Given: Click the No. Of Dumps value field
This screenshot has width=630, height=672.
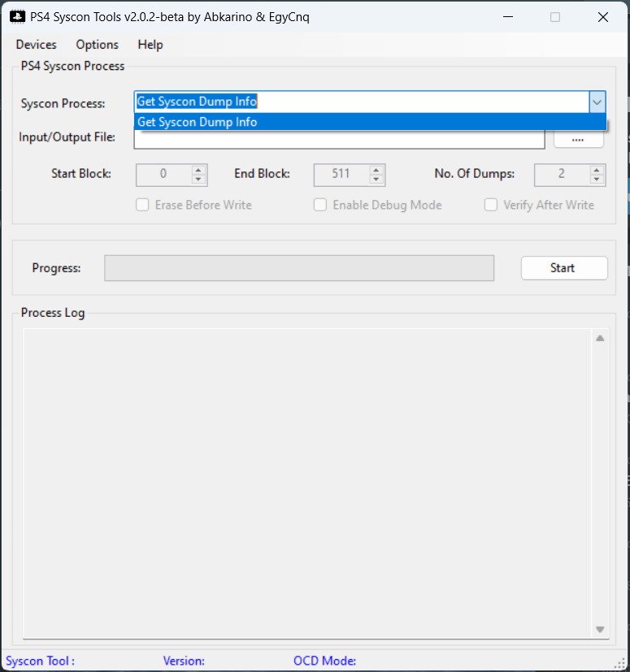Looking at the screenshot, I should pyautogui.click(x=562, y=175).
